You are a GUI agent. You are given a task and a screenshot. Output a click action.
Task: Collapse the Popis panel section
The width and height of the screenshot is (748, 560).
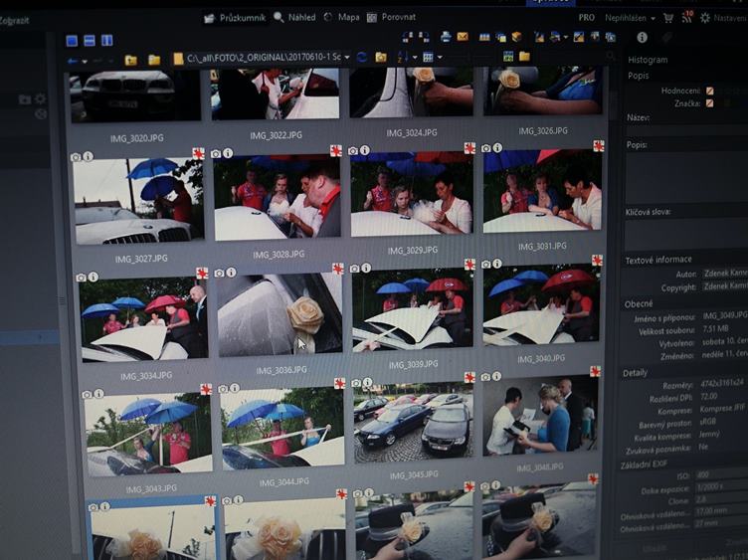(639, 76)
